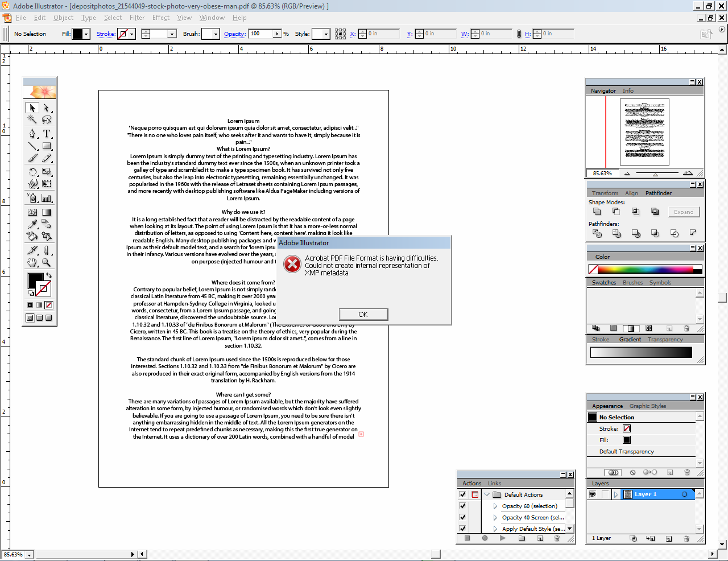Select the Rectangle tool
Screen dimensions: 728x561
[47, 146]
